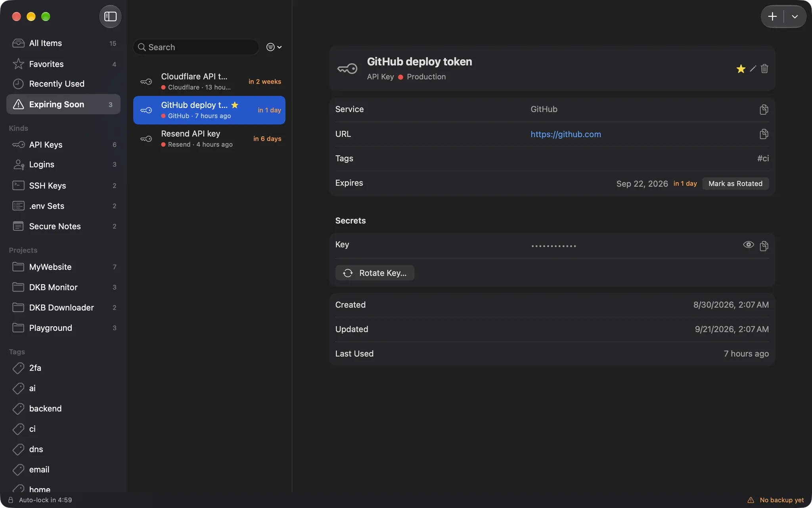The width and height of the screenshot is (812, 508).
Task: Filter by the ci sidebar tag
Action: pyautogui.click(x=63, y=429)
